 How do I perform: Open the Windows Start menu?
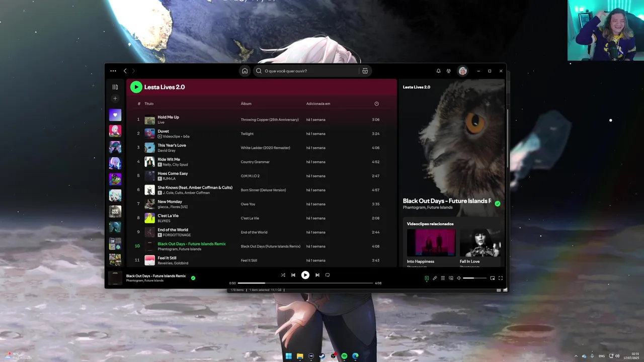[x=289, y=356]
